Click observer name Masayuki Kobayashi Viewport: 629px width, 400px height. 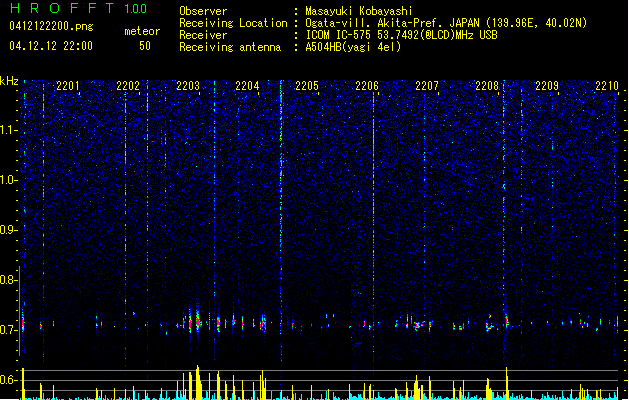359,11
